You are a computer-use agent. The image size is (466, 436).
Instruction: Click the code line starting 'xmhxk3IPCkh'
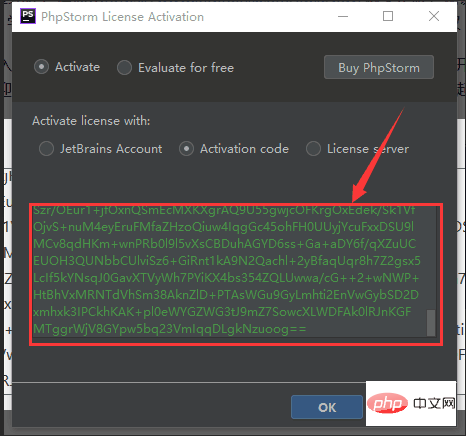[222, 312]
